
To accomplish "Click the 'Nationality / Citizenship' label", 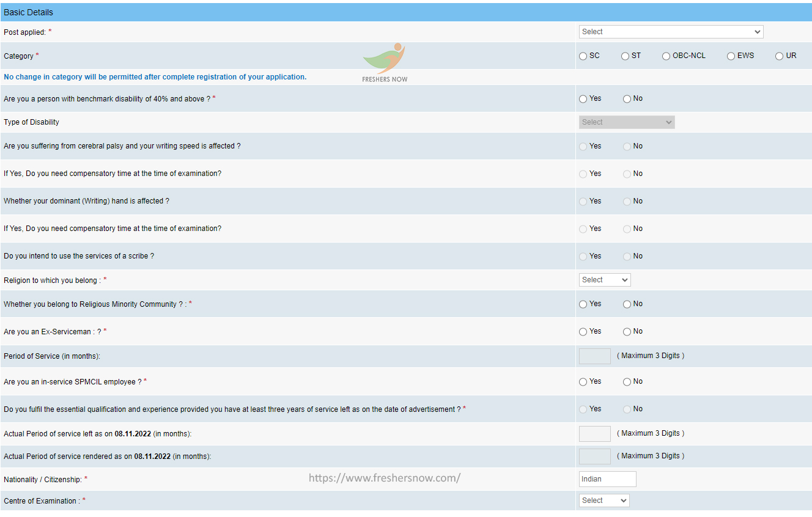I will tap(43, 480).
